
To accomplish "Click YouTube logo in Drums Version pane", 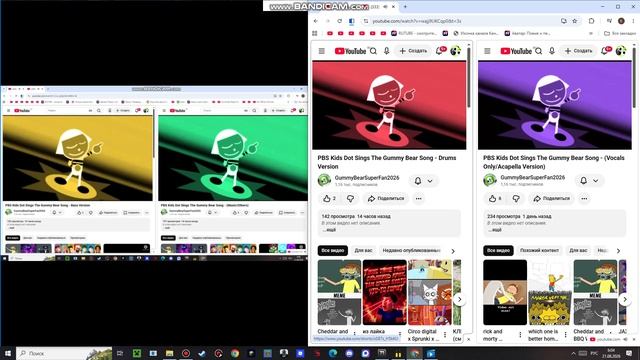I will click(x=350, y=51).
